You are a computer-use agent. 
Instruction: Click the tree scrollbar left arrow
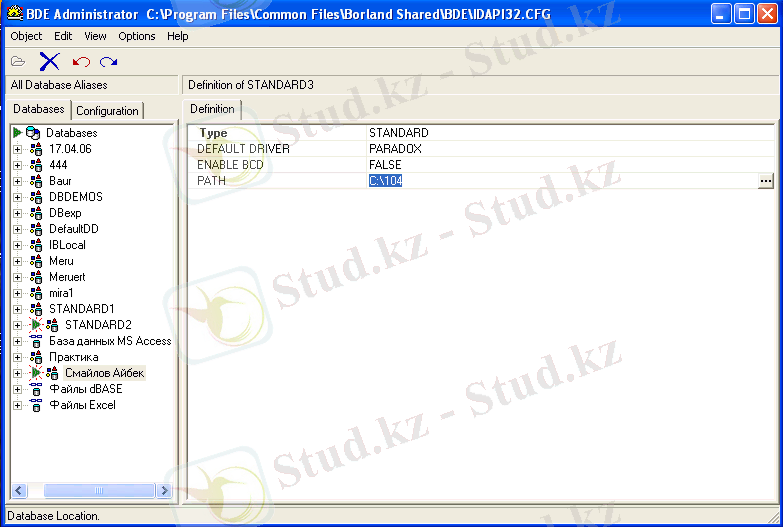[x=19, y=491]
